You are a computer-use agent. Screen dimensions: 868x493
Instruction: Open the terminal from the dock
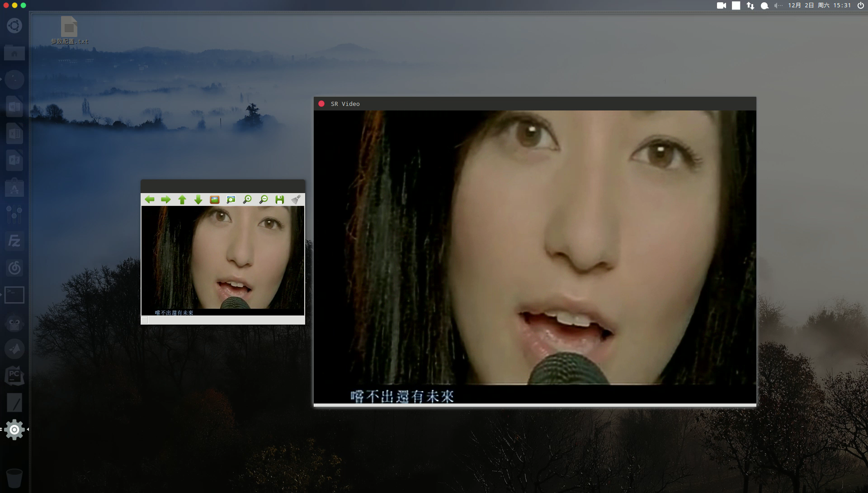[14, 294]
